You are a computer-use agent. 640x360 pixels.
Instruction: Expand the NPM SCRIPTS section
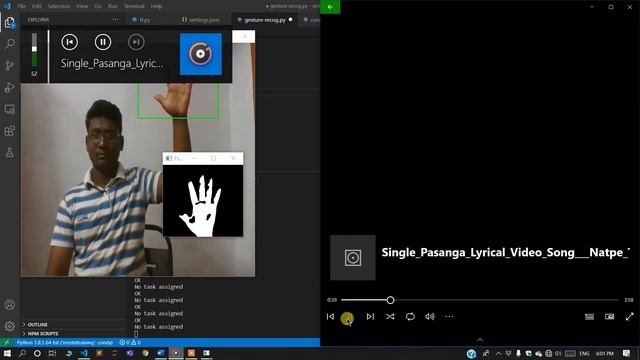tap(43, 333)
